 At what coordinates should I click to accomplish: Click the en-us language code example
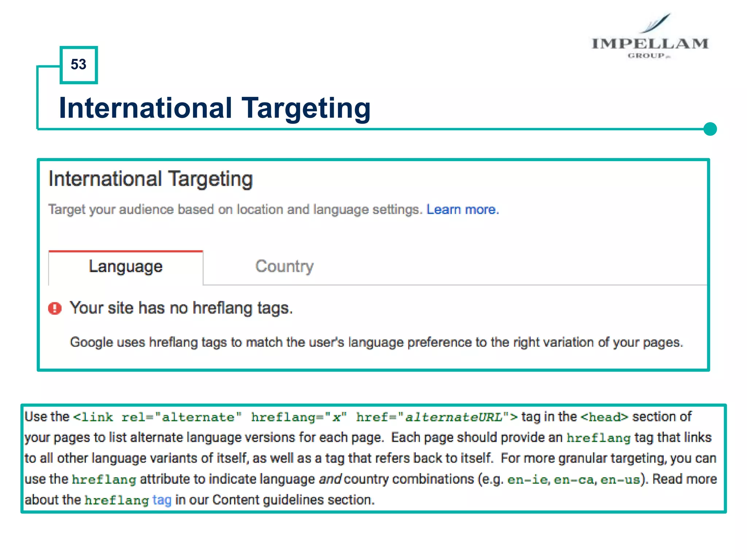tap(620, 479)
